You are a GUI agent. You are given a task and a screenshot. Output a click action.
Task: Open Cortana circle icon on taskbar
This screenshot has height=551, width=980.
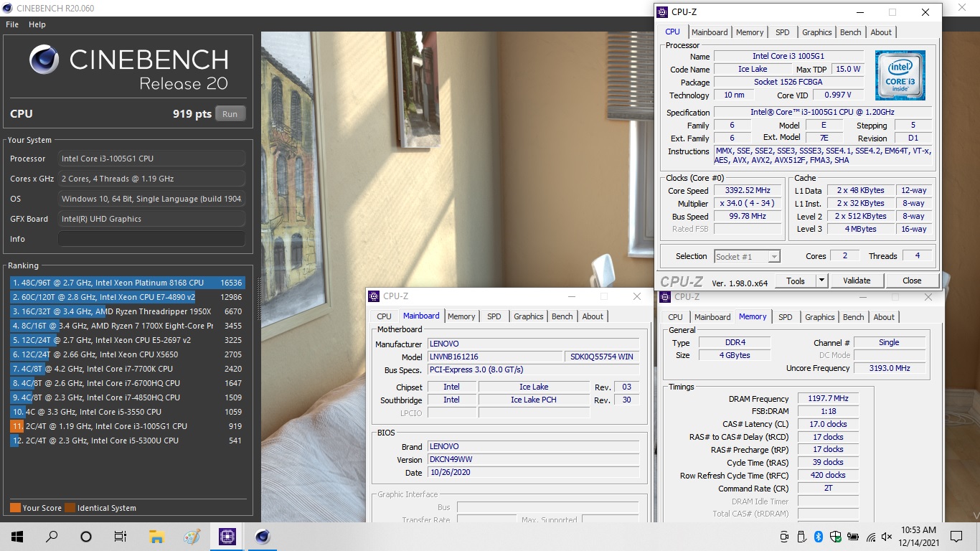pyautogui.click(x=86, y=537)
